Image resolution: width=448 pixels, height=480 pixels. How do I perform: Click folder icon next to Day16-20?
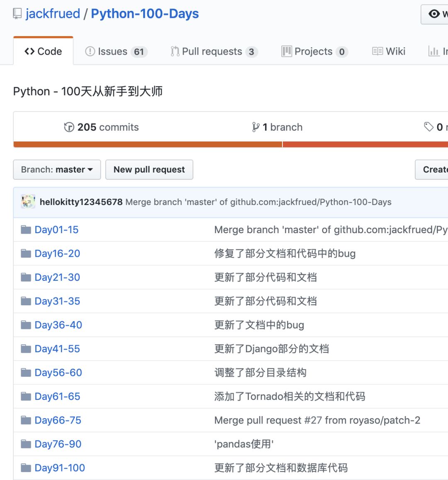pyautogui.click(x=26, y=253)
